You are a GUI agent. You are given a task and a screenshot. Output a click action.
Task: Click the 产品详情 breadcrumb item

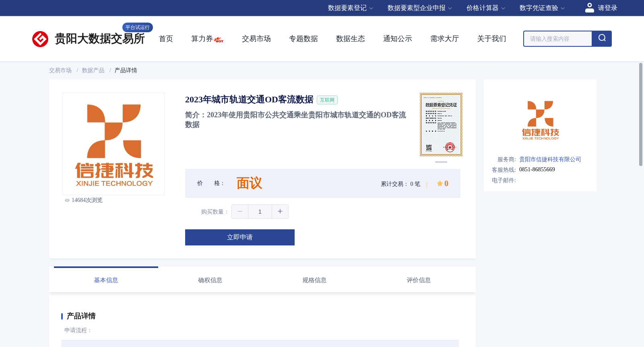point(126,71)
